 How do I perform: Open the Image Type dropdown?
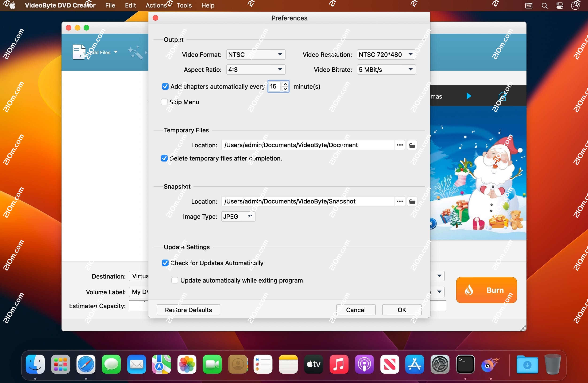click(238, 216)
